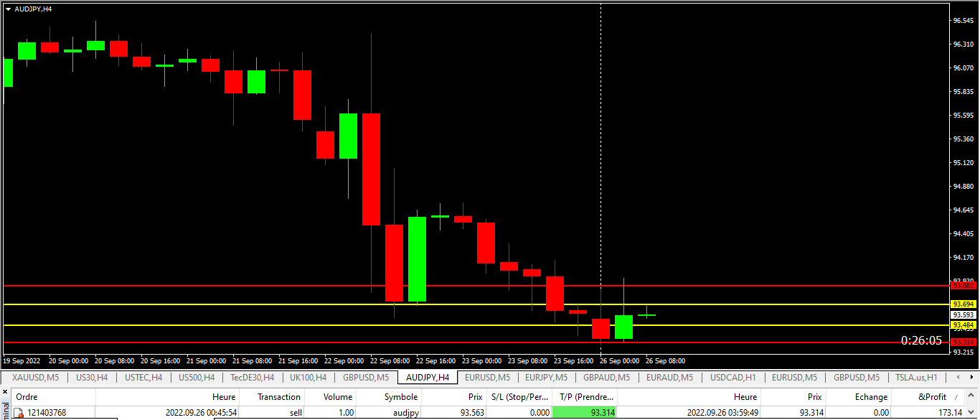
Task: Click the red 93.314 price label
Action: [963, 342]
